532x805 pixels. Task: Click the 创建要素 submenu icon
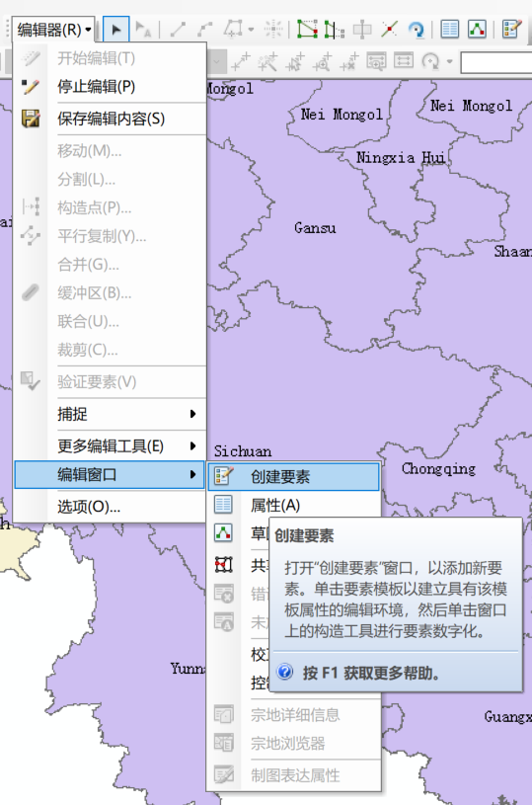tap(224, 476)
